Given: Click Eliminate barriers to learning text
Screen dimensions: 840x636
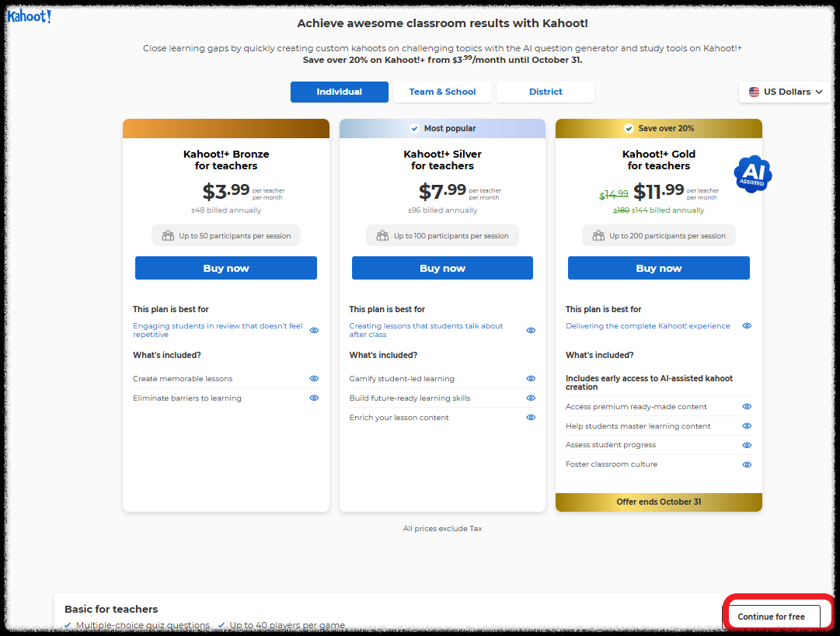Looking at the screenshot, I should [x=187, y=398].
